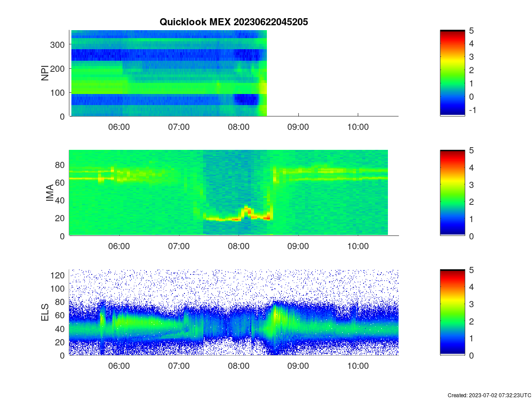
Task: Click the IMA spectrogram plot area
Action: coord(234,193)
